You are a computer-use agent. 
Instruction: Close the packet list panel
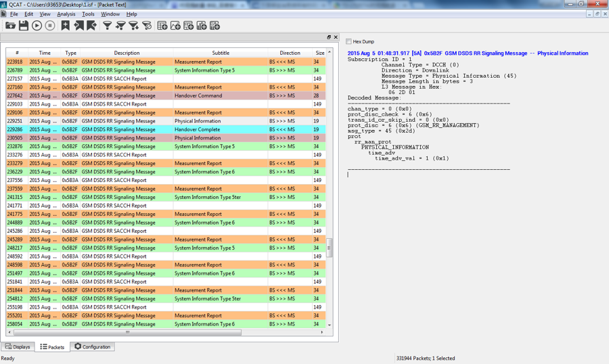(336, 37)
